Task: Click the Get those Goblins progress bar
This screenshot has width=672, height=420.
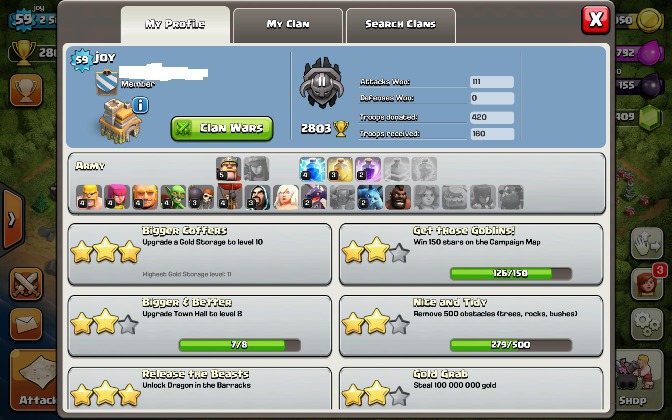Action: coord(511,273)
